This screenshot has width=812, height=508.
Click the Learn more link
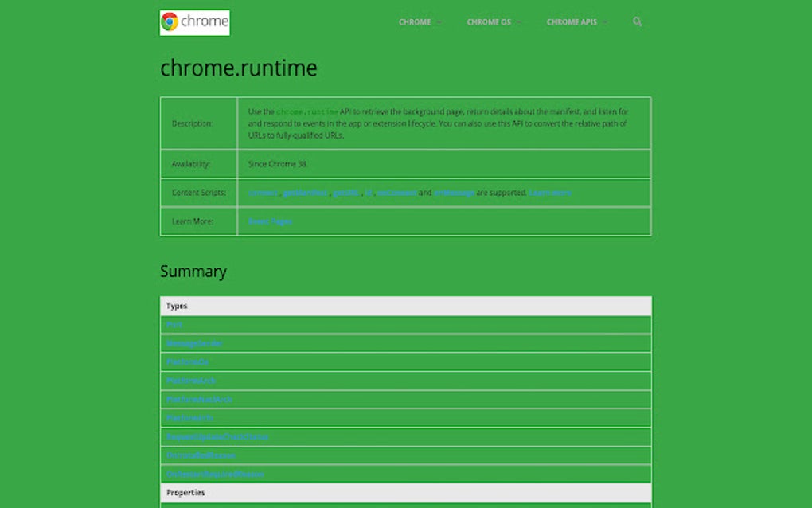(552, 193)
